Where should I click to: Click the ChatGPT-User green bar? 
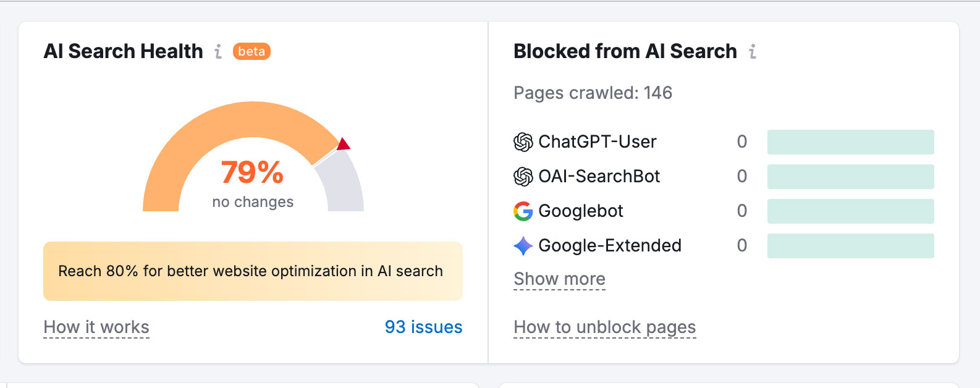pos(850,142)
